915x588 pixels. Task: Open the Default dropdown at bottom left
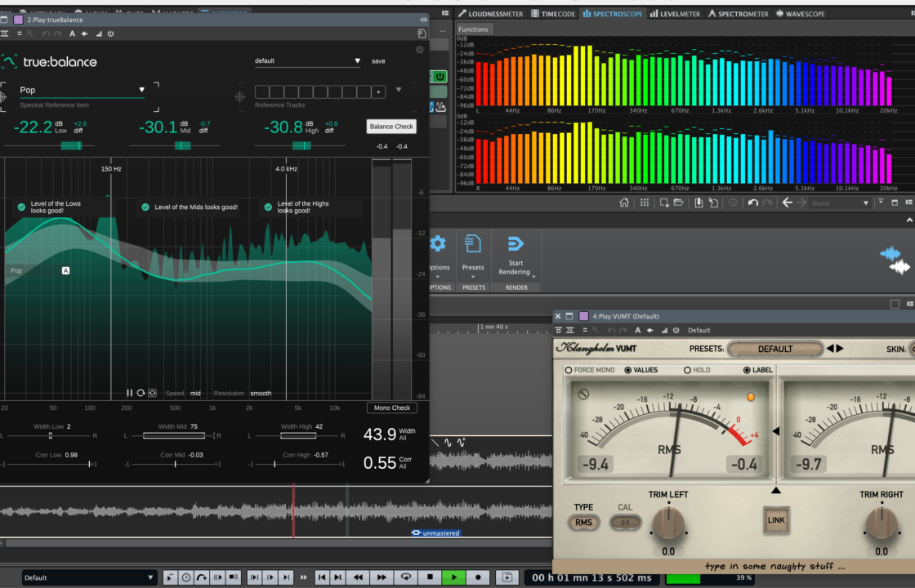coord(90,577)
